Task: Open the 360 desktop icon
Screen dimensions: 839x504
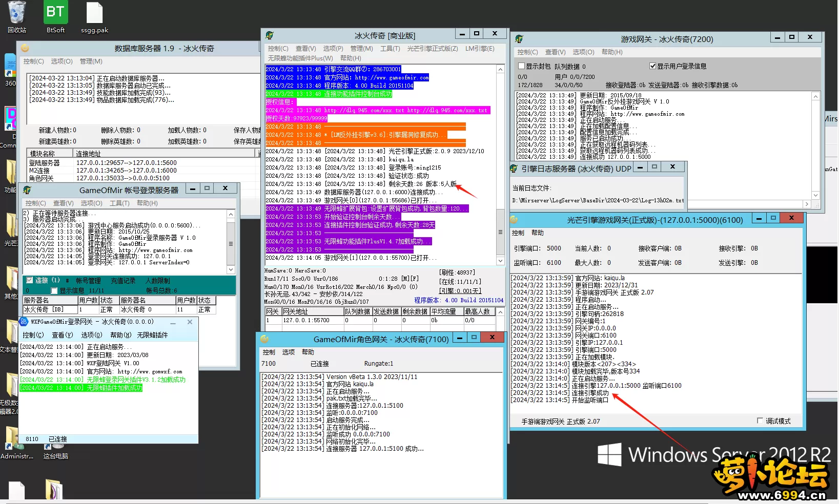Action: click(10, 71)
